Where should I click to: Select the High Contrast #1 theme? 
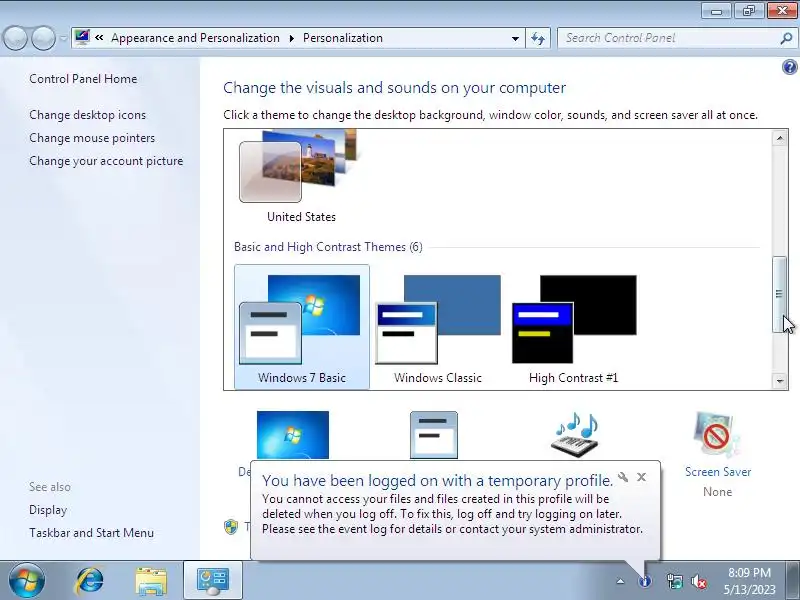[x=574, y=327]
